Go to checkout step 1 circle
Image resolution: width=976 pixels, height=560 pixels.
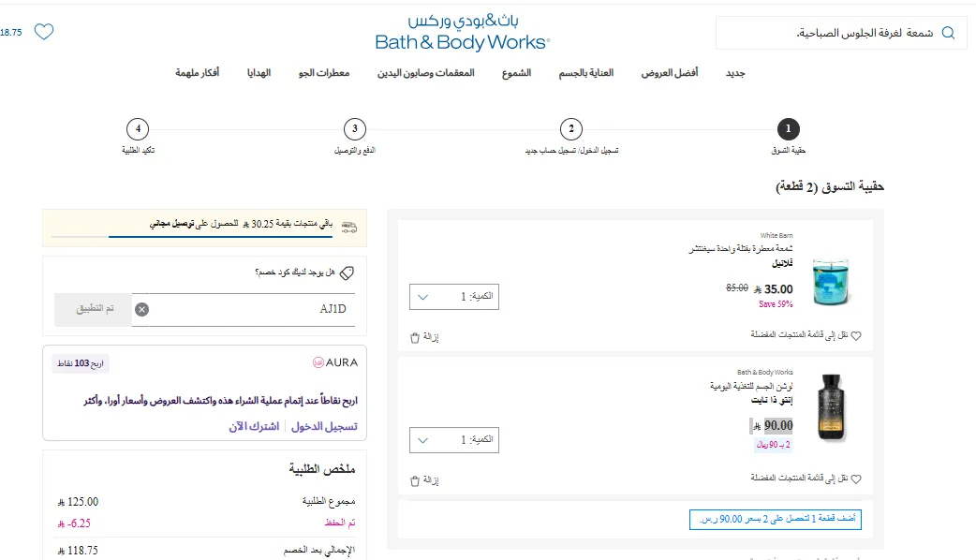(788, 129)
